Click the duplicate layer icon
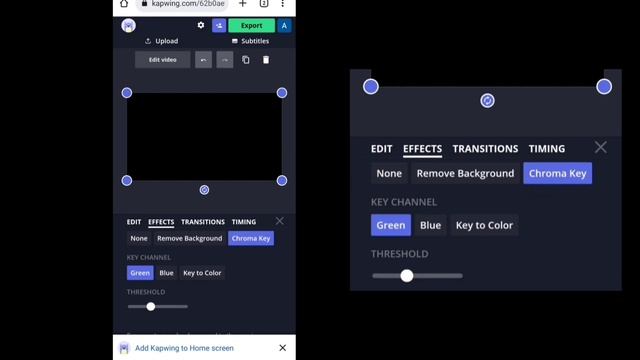Screen dimensions: 640x360 246,60
